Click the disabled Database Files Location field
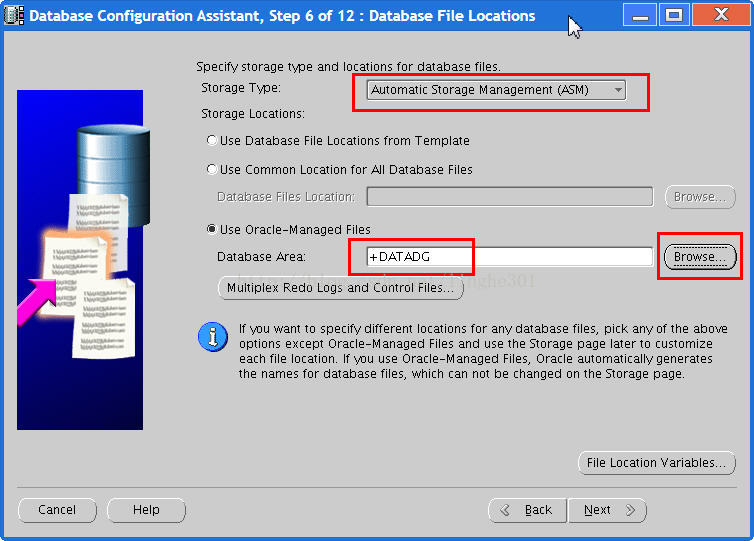This screenshot has height=541, width=754. tap(510, 197)
